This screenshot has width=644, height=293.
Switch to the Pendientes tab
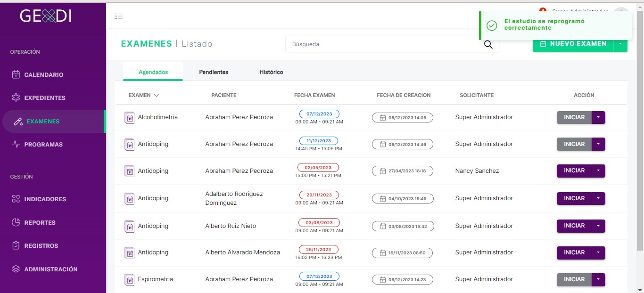point(214,72)
